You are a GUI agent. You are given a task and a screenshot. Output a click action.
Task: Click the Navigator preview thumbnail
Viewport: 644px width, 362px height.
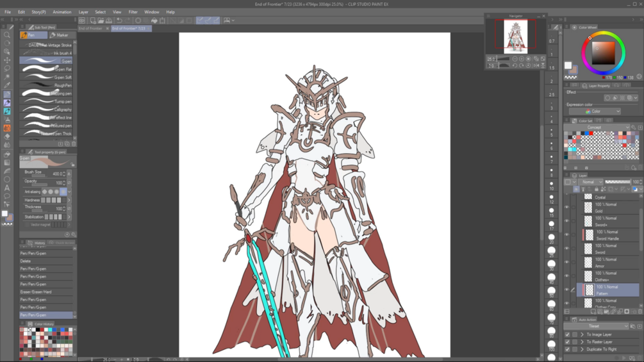pos(515,37)
